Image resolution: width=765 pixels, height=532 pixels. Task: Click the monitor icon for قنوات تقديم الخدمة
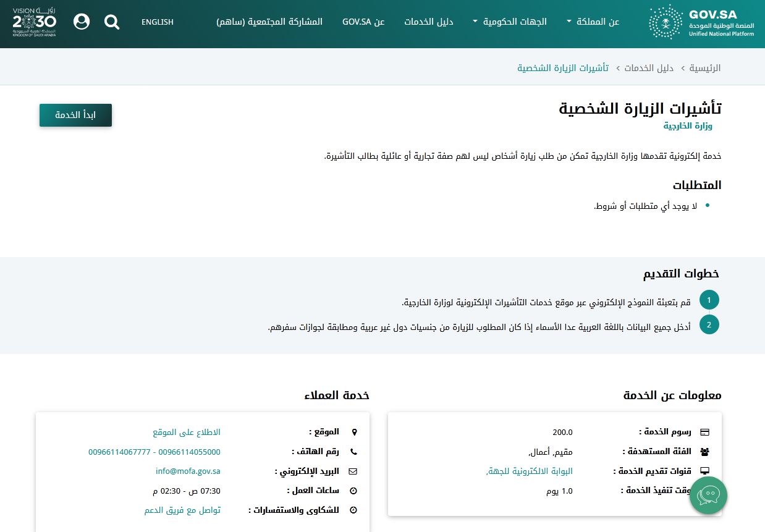pos(705,471)
